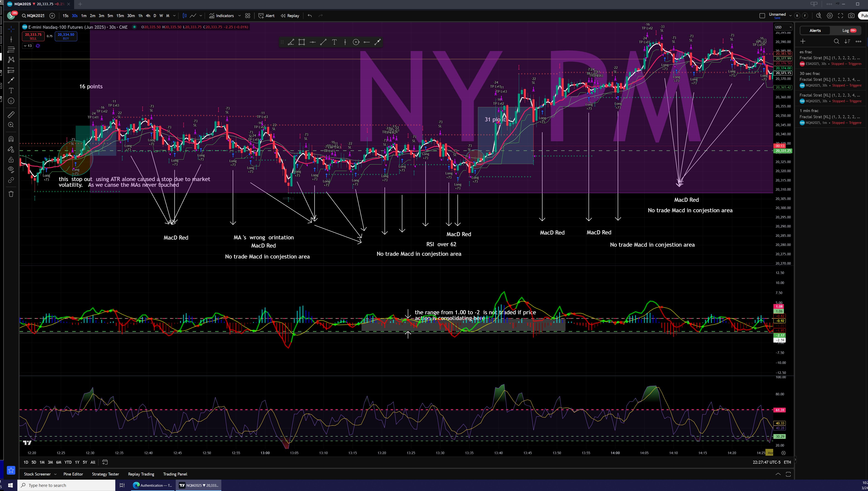Enter fullscreen mode icon
The width and height of the screenshot is (868, 491).
(x=841, y=16)
